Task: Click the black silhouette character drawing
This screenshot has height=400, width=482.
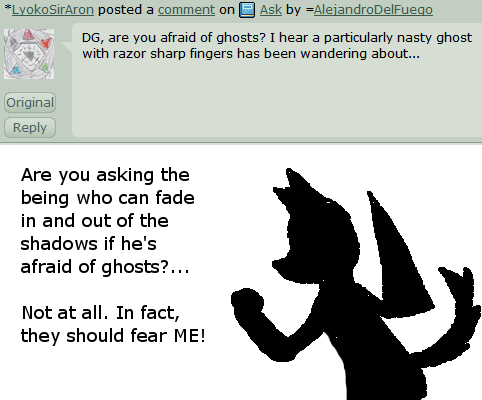Action: [356, 284]
